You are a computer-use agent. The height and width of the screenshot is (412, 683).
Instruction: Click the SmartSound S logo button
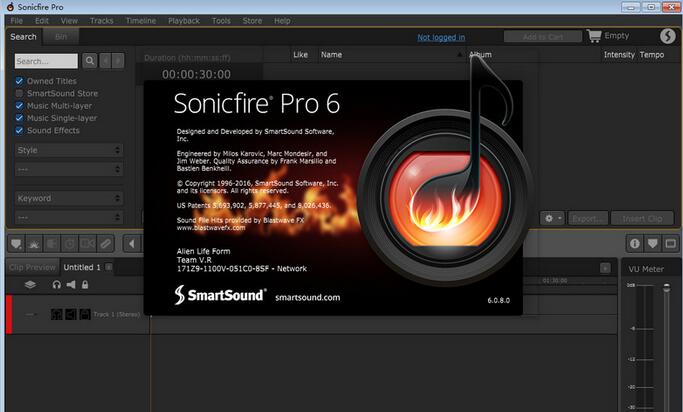click(667, 36)
